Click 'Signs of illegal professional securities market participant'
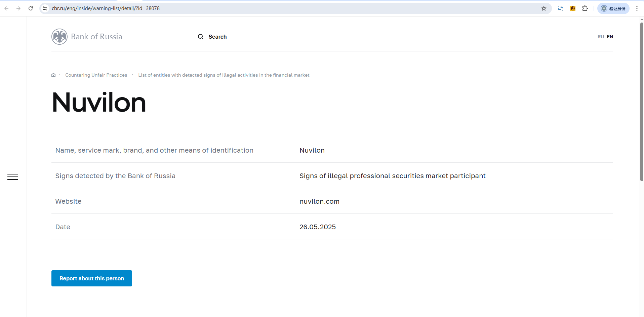The width and height of the screenshot is (644, 317). coord(393,176)
